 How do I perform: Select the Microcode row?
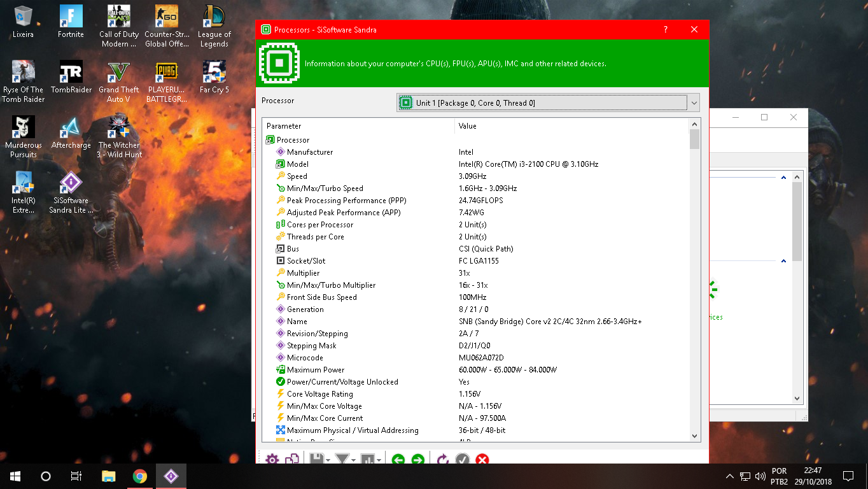[x=476, y=358]
